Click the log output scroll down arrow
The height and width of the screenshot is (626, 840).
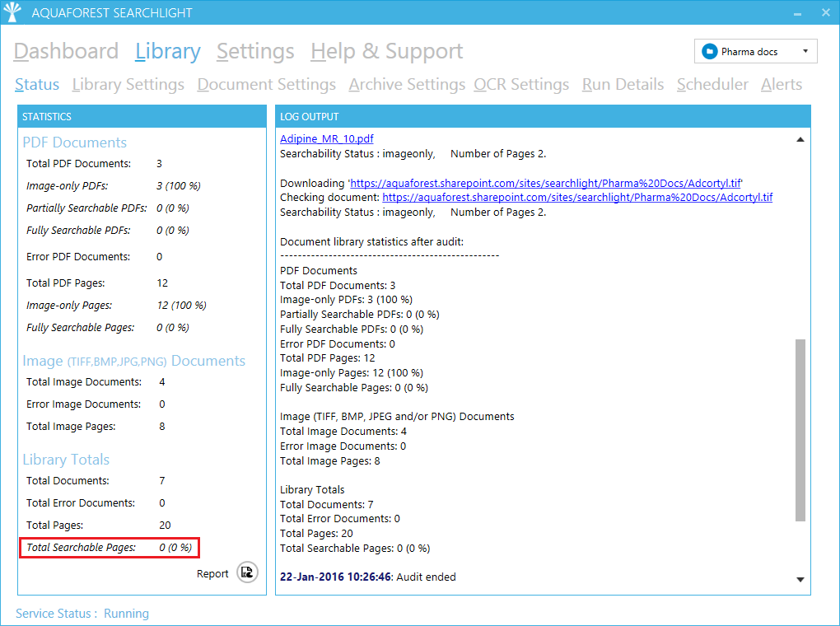click(800, 579)
